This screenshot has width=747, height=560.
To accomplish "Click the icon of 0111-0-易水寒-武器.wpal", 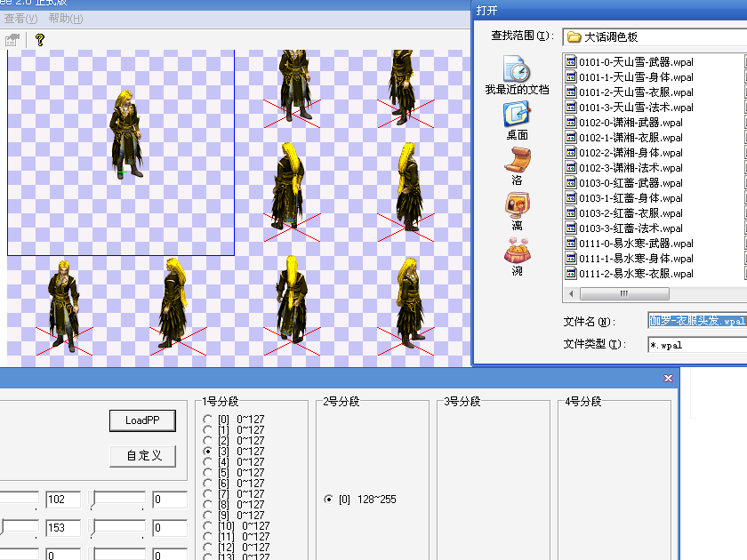I will [x=571, y=244].
